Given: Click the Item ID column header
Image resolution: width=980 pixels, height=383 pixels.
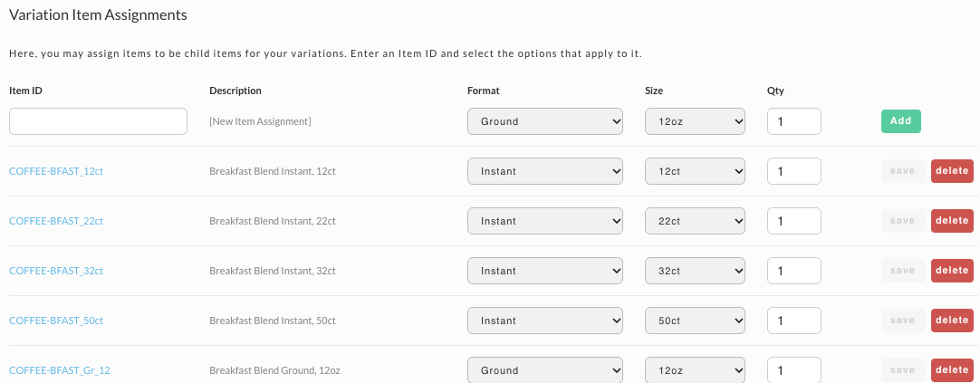Looking at the screenshot, I should (x=25, y=91).
